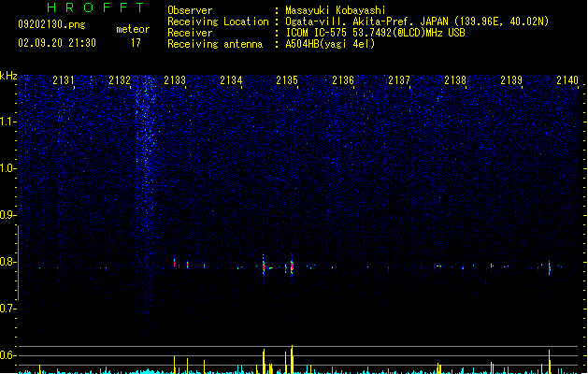Click the observer name Masayuki Kobayashi

pyautogui.click(x=336, y=10)
